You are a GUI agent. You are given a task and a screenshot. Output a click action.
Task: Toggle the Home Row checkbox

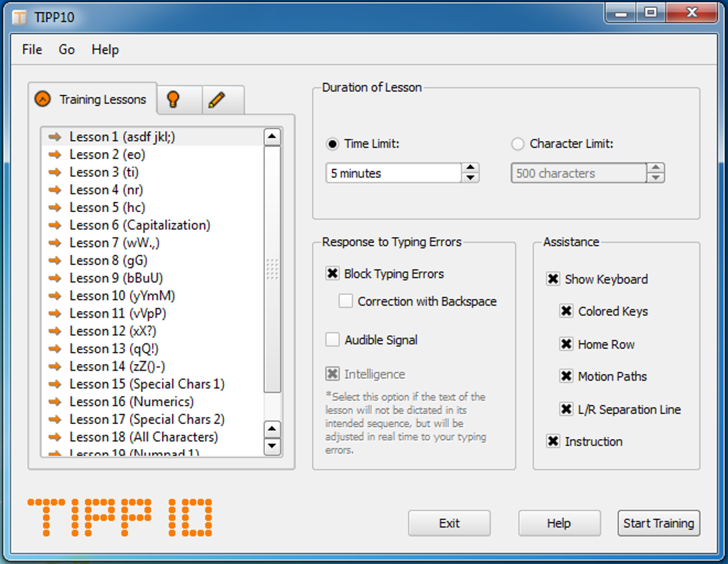pyautogui.click(x=567, y=344)
